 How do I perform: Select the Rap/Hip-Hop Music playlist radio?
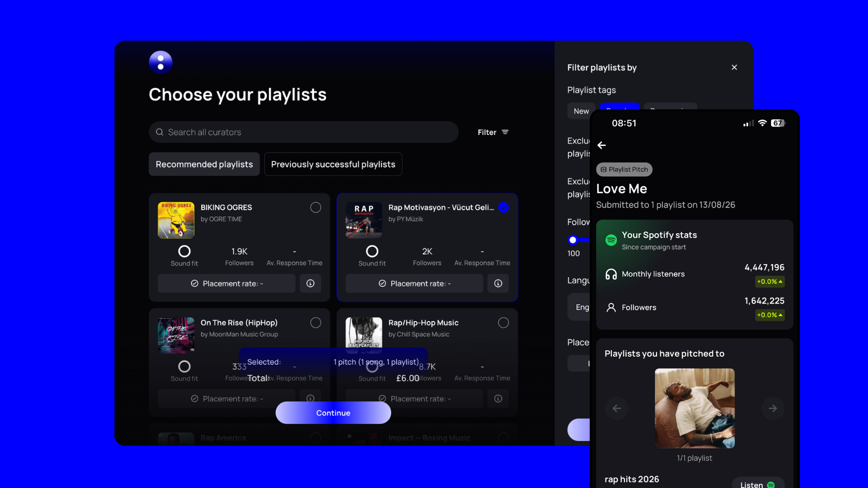tap(503, 323)
